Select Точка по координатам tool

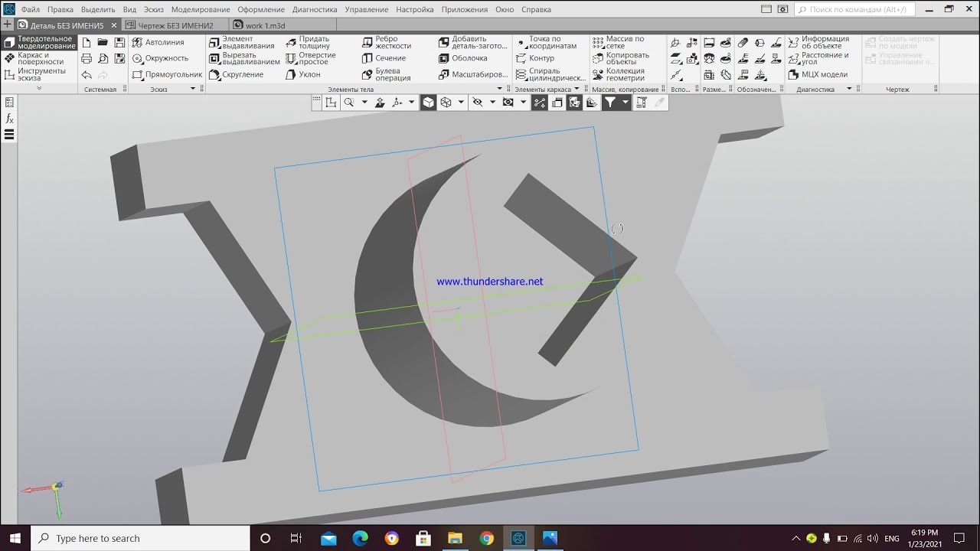(547, 43)
